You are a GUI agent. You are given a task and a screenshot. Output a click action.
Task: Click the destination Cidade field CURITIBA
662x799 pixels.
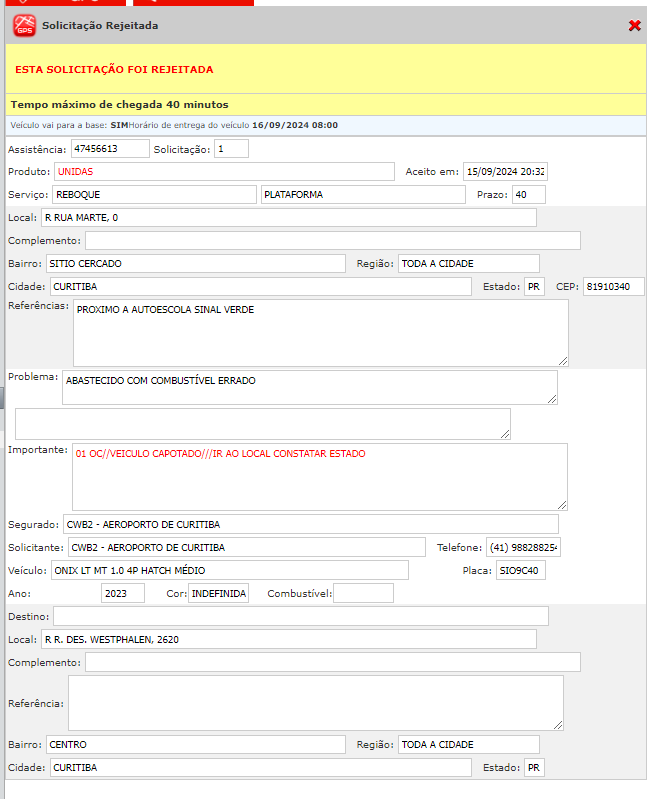(260, 767)
